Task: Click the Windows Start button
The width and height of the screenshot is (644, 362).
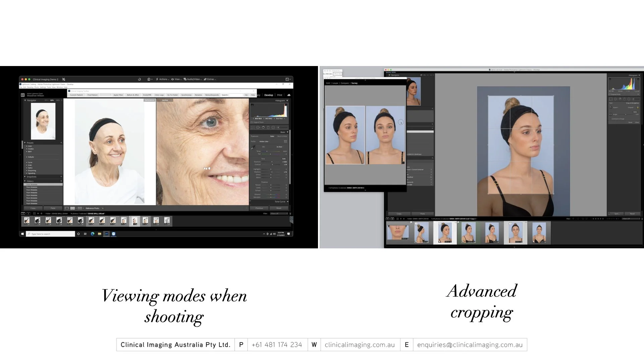Action: click(x=22, y=234)
